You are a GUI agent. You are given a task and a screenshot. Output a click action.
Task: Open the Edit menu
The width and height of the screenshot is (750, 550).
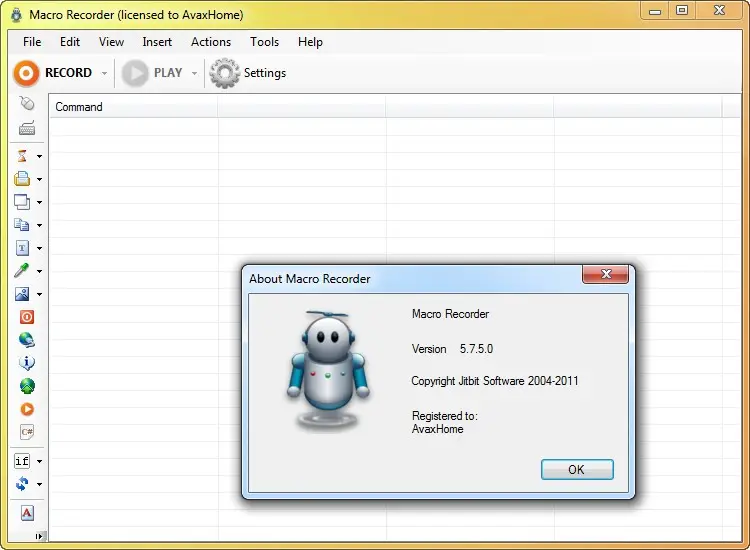point(70,42)
